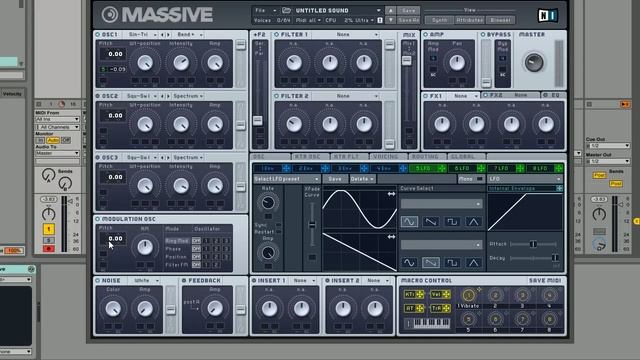Click OSC1 previous wavetable arrow
The width and height of the screenshot is (640, 360).
tap(162, 35)
